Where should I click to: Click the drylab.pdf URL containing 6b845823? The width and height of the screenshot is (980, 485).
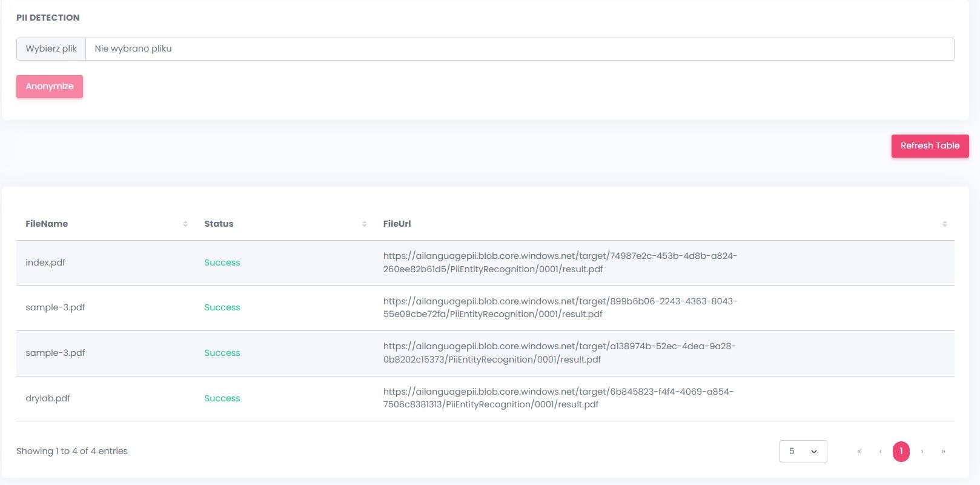click(558, 398)
